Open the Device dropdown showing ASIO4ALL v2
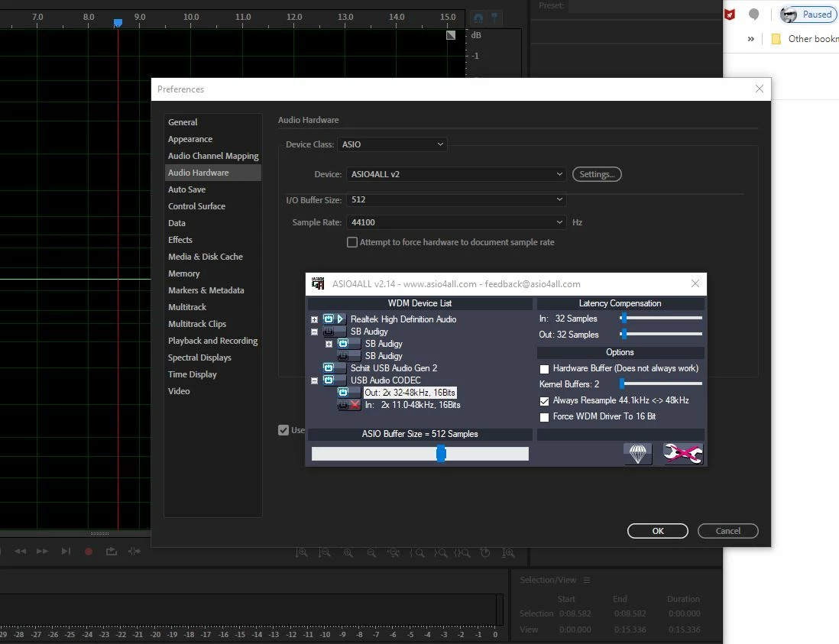The width and height of the screenshot is (839, 644). click(456, 174)
